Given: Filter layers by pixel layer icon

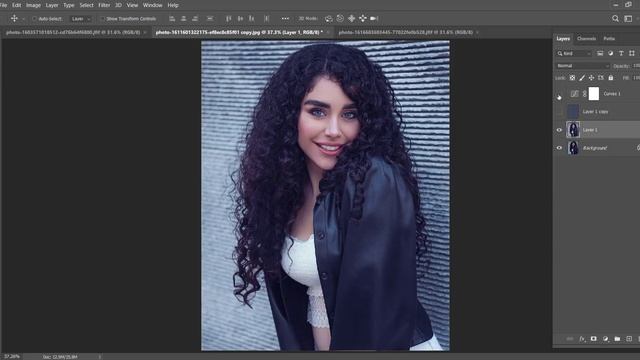Looking at the screenshot, I should (600, 53).
